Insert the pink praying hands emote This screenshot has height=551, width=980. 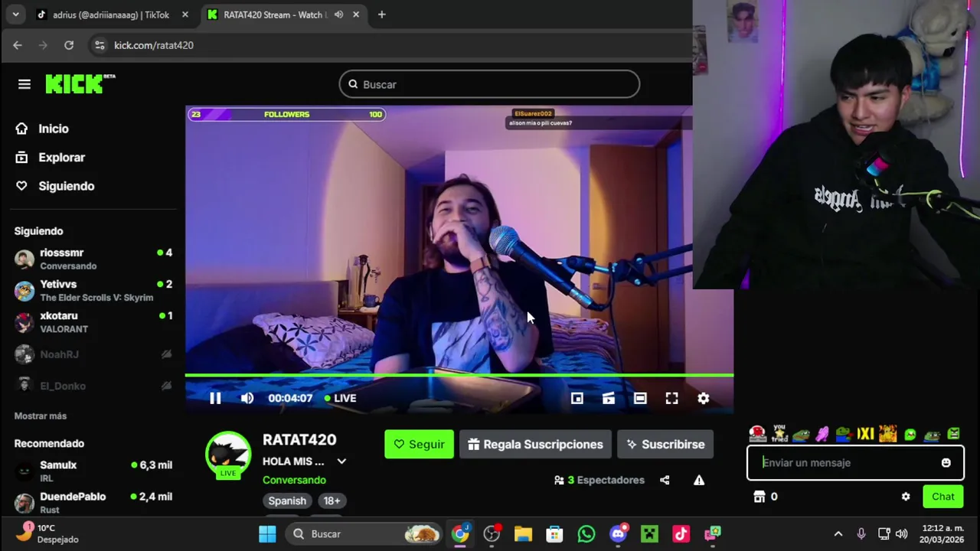[x=822, y=434]
